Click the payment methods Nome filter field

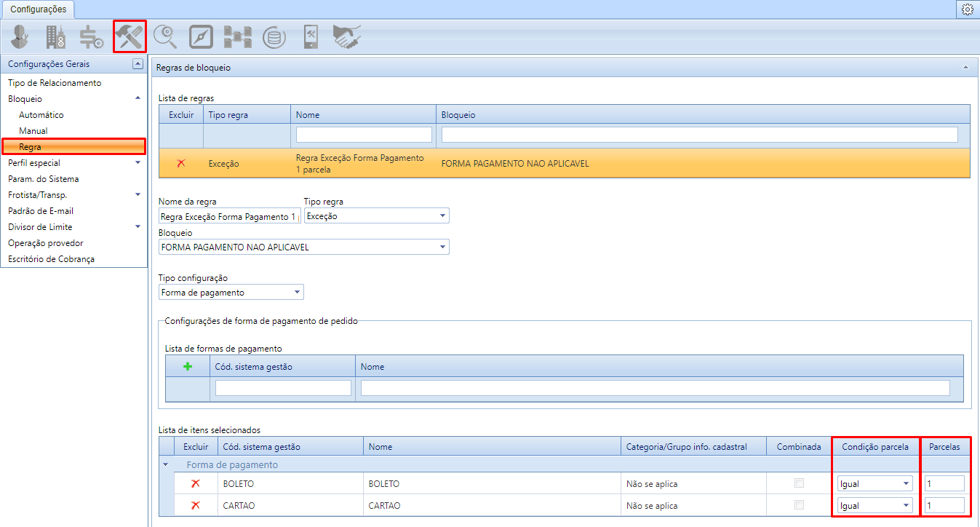click(x=656, y=388)
